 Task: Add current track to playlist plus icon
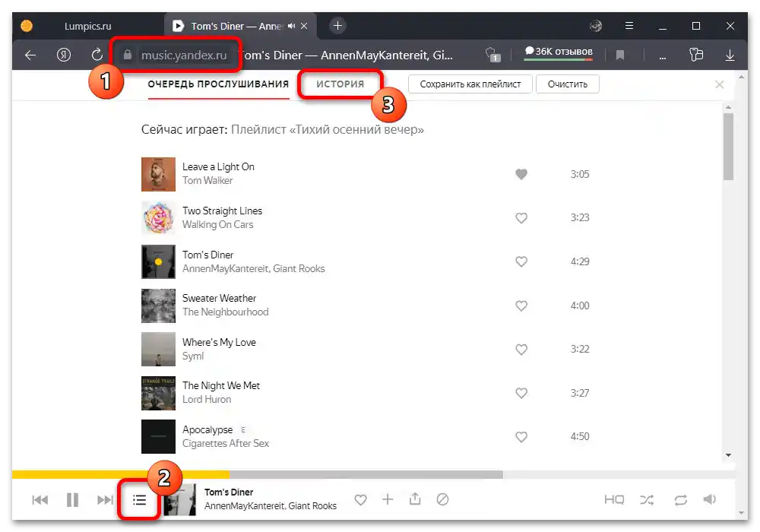coord(388,499)
